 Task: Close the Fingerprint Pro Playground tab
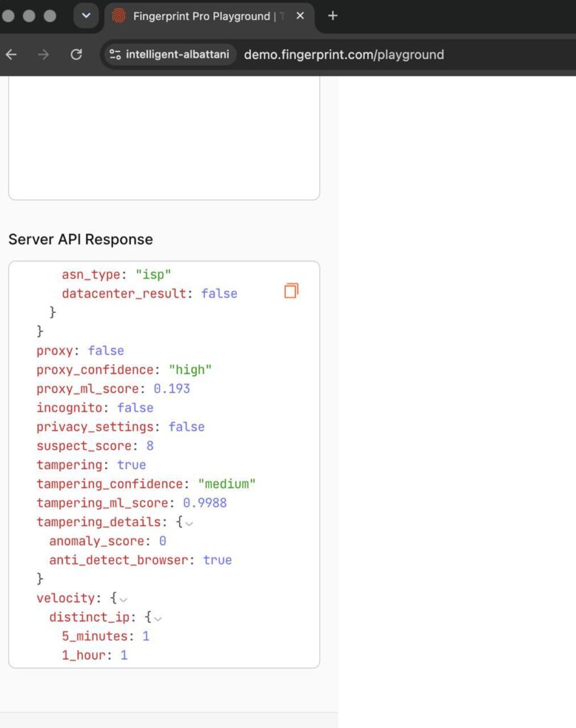pos(300,16)
